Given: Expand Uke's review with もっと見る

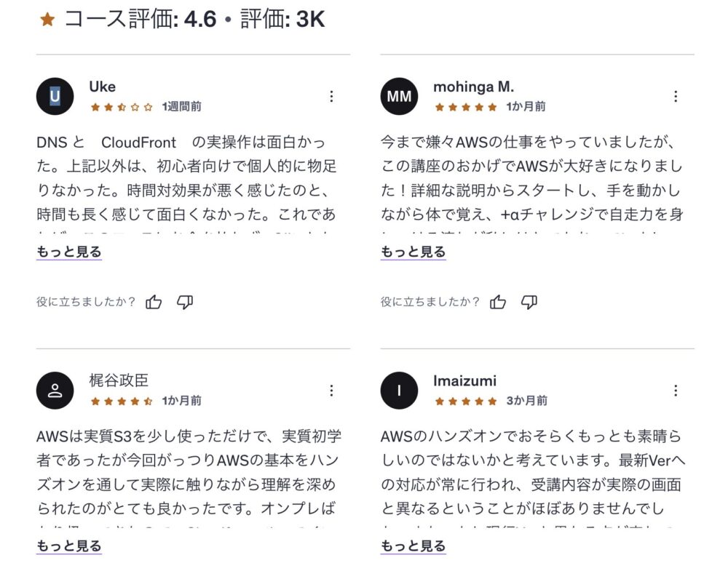Looking at the screenshot, I should point(69,252).
